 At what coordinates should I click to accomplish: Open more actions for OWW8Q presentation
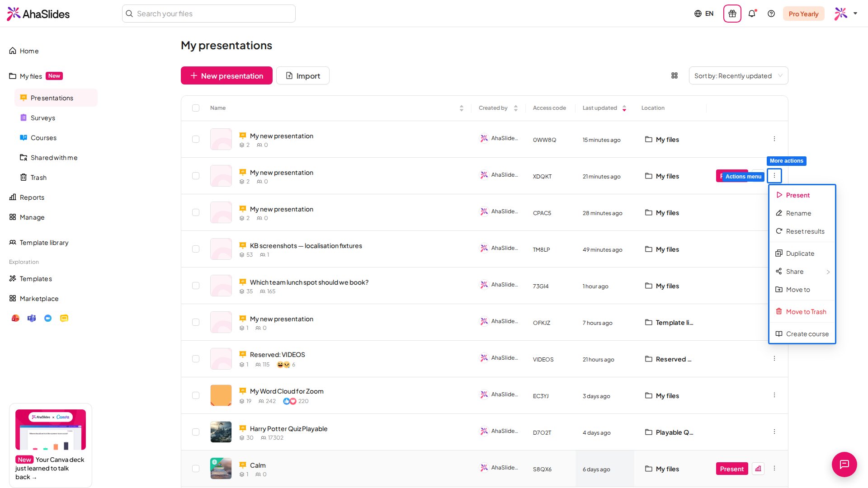(774, 139)
